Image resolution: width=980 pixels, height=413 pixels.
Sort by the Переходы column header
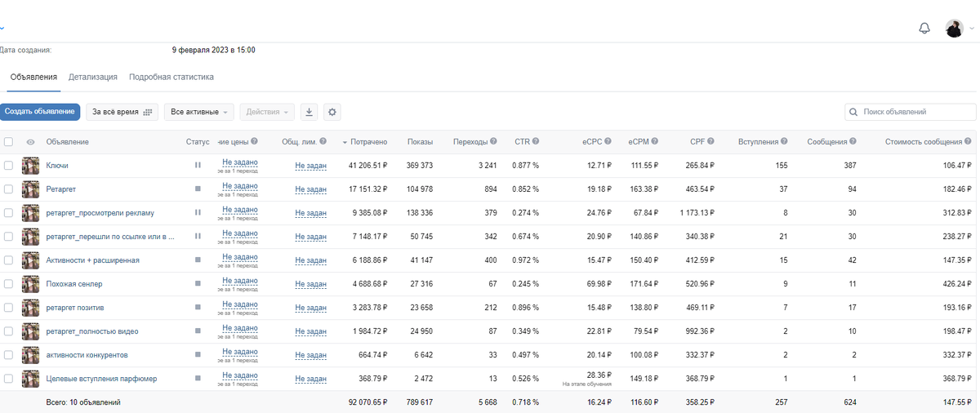click(470, 142)
